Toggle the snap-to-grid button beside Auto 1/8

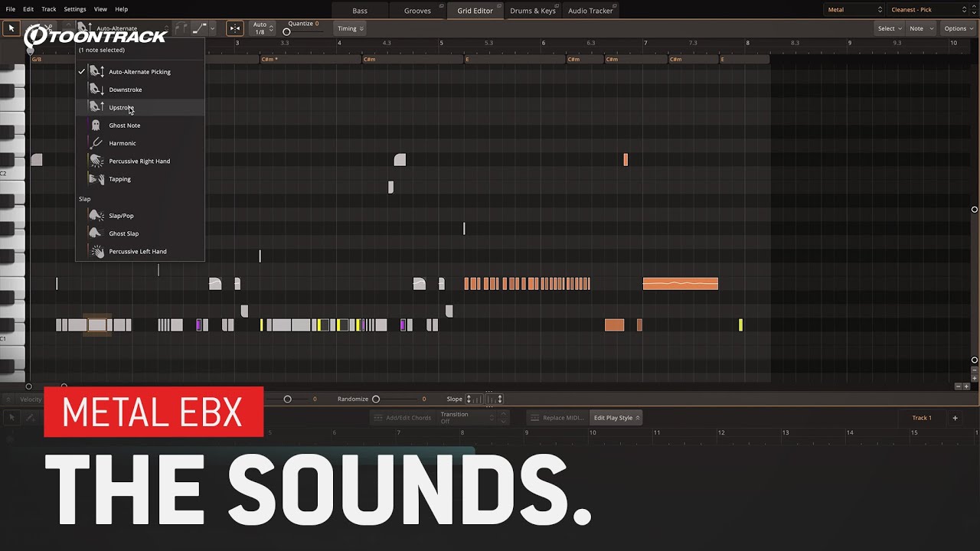click(235, 28)
